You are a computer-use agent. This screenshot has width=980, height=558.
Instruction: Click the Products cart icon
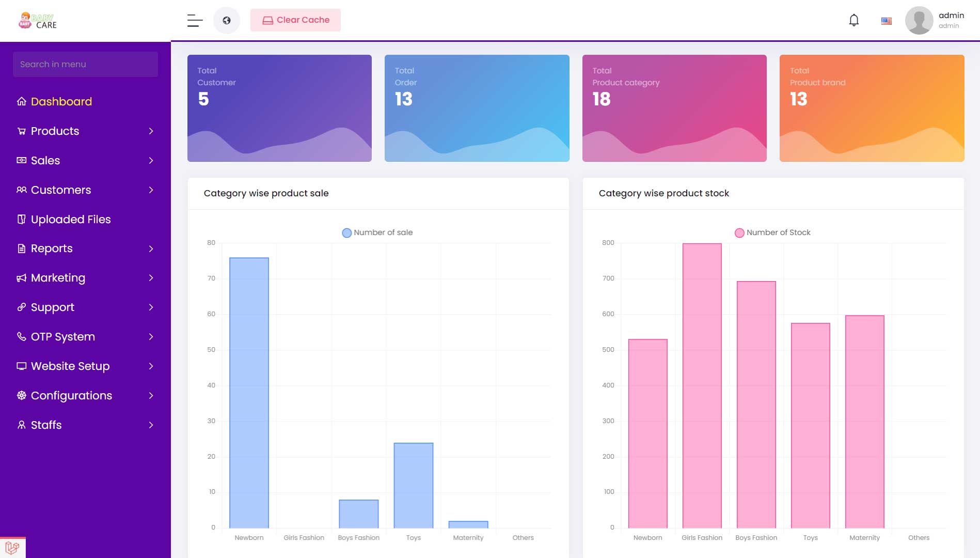21,131
